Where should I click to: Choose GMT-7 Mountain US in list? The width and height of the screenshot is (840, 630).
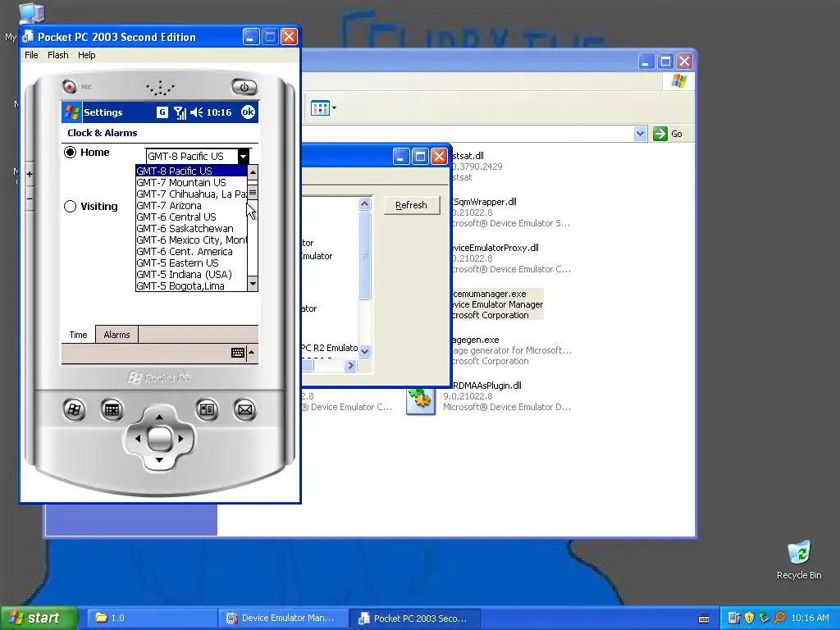[x=190, y=183]
